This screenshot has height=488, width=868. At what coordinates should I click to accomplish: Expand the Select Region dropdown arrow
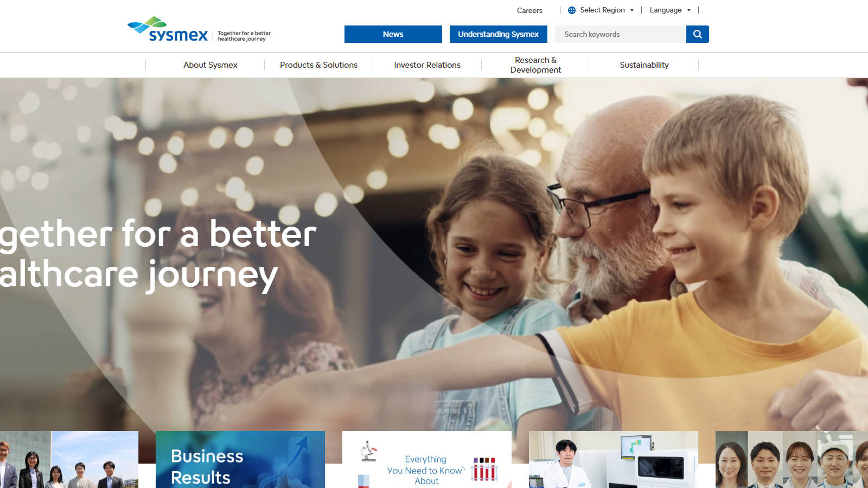pyautogui.click(x=632, y=10)
